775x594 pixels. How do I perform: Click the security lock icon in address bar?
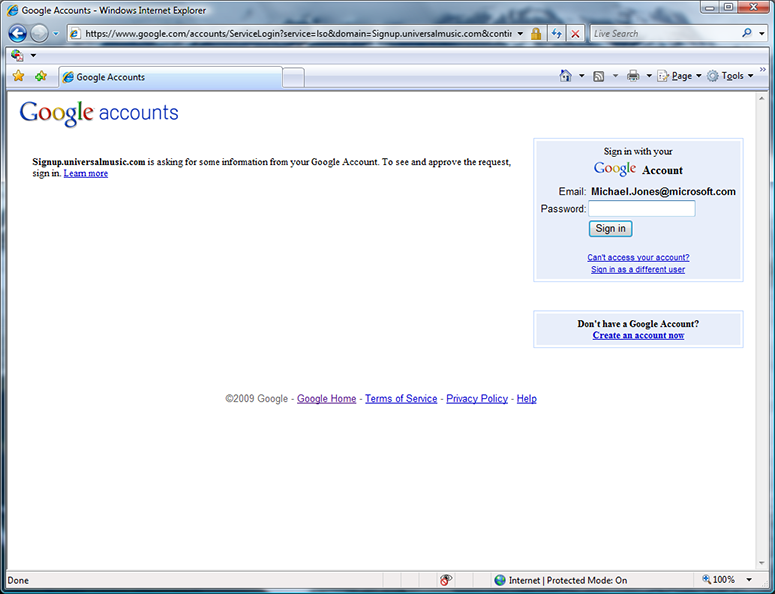coord(536,33)
